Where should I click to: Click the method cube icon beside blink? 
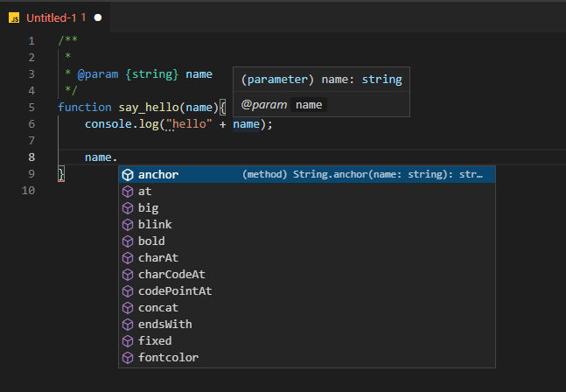(x=128, y=225)
